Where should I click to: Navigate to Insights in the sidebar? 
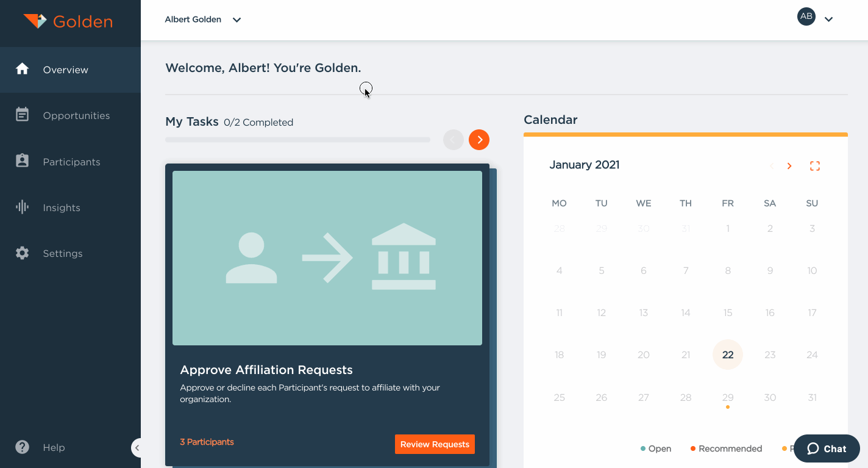[62, 207]
